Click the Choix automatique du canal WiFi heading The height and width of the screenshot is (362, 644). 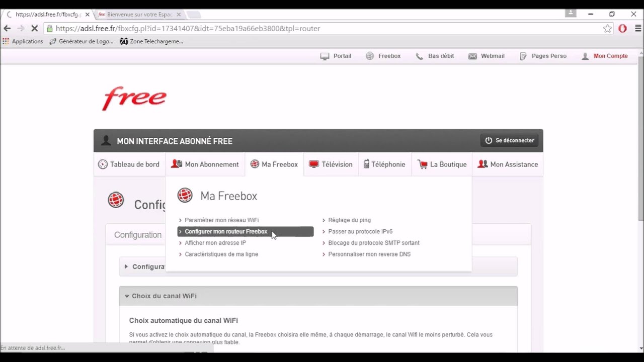tap(184, 320)
